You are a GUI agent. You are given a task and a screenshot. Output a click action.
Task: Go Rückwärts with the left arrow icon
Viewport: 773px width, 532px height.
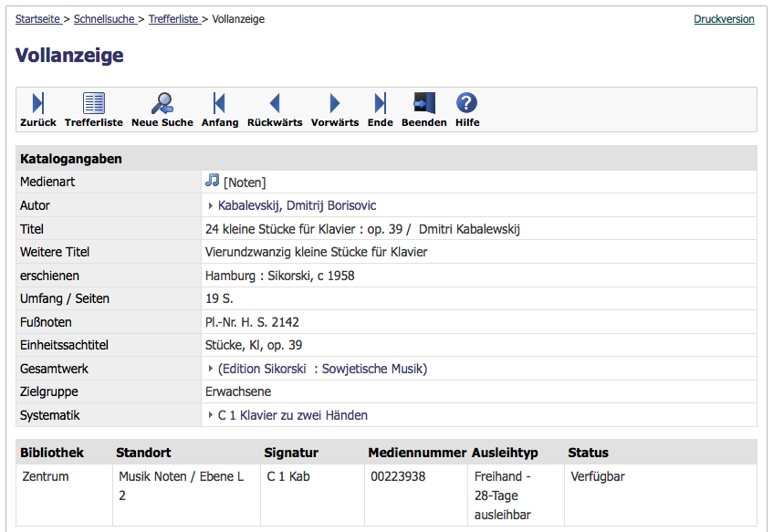pos(275,103)
